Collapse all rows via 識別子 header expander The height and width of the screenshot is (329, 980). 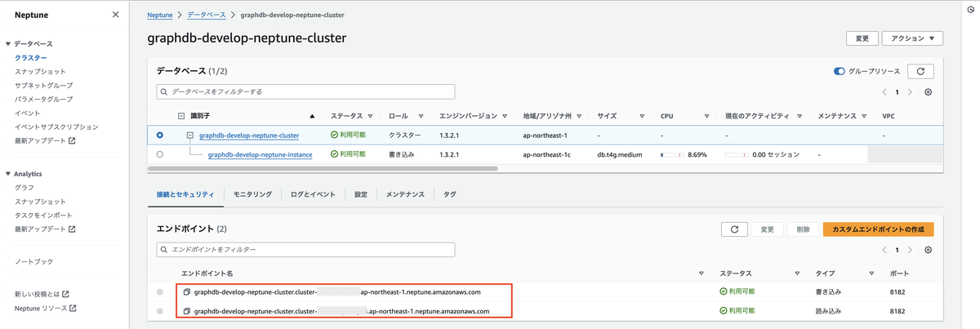click(x=181, y=116)
